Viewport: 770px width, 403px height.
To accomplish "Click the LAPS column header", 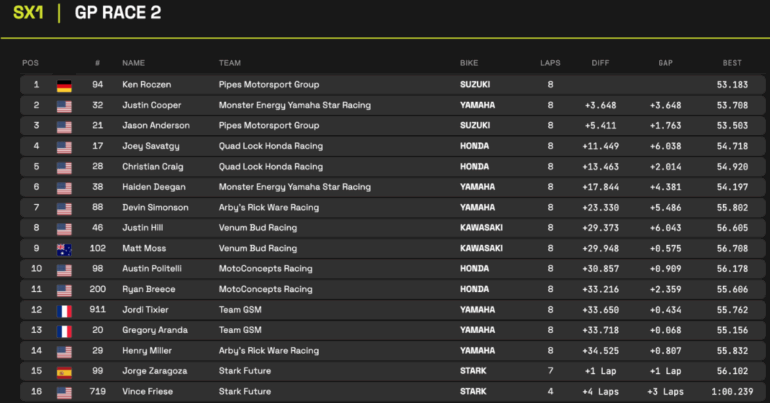I will coord(550,62).
